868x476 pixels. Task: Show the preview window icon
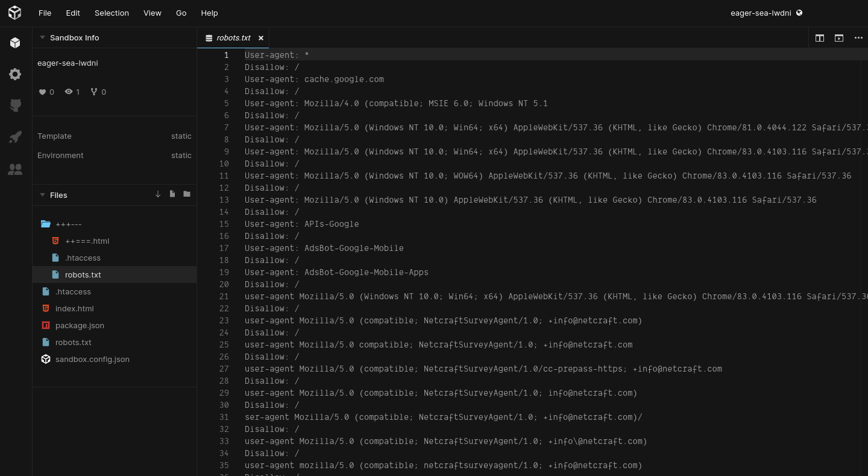pos(839,37)
